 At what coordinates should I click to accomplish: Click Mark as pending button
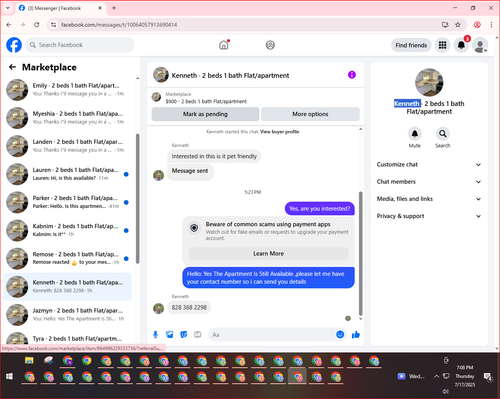pos(205,114)
